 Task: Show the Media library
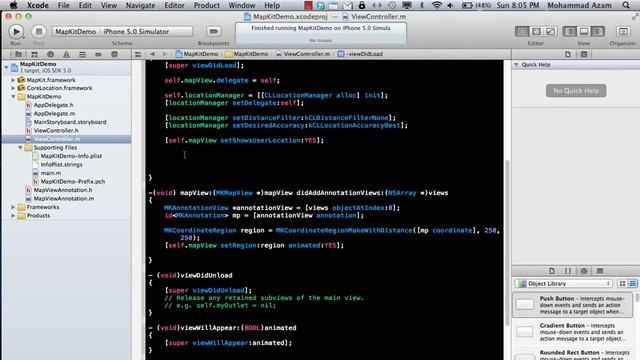600,271
